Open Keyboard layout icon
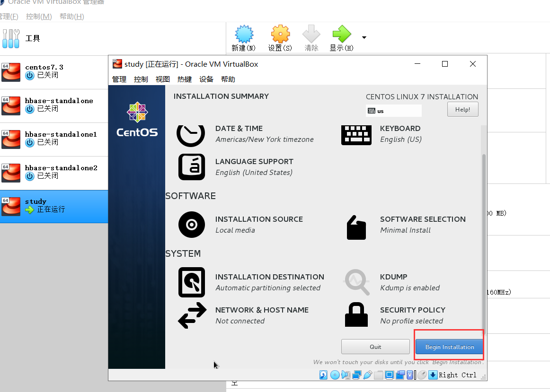This screenshot has width=550, height=392. click(356, 135)
